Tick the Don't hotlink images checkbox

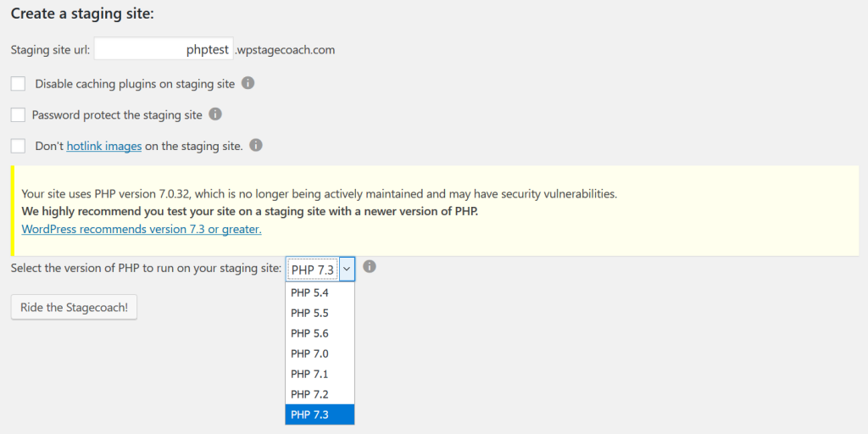coord(19,146)
